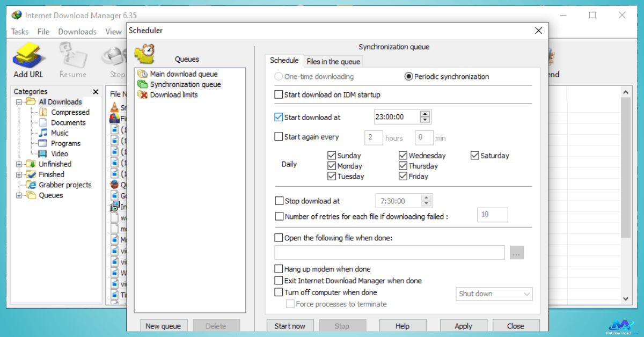The height and width of the screenshot is (337, 644).
Task: Click the New queue button
Action: coord(163,326)
